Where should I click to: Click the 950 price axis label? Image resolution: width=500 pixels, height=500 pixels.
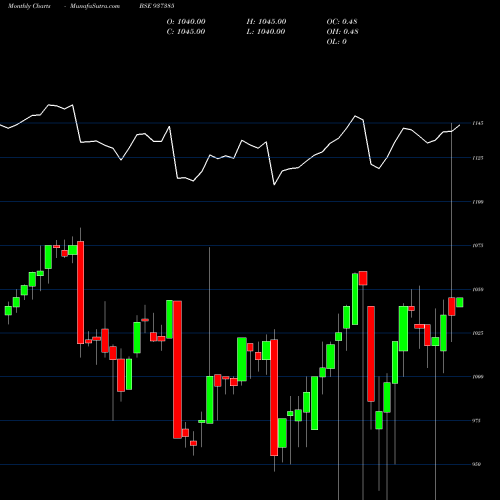(x=476, y=464)
